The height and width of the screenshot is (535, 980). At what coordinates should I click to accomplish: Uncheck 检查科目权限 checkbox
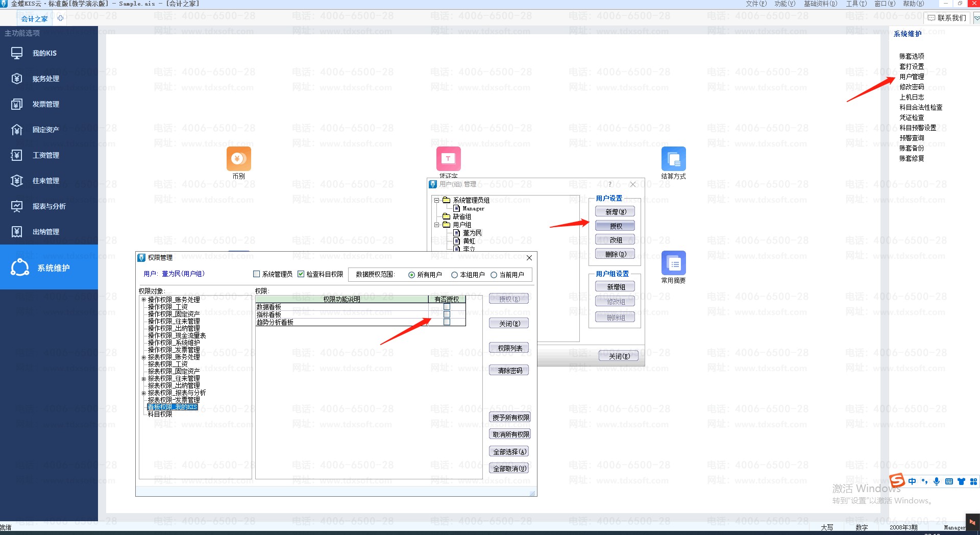(301, 274)
